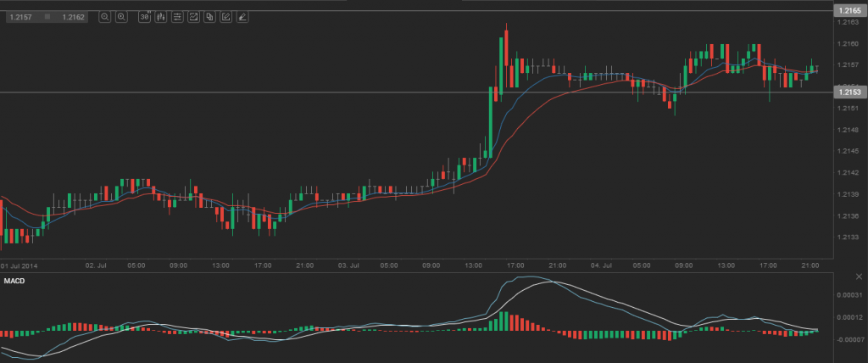Screen dimensions: 868x363
Task: Open the chart settings sliders icon
Action: point(177,17)
